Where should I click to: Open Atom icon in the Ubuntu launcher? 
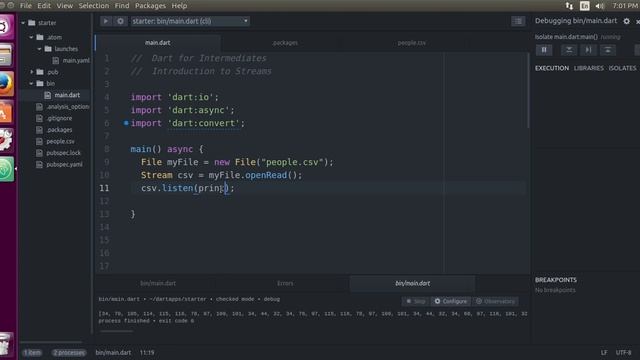[x=7, y=169]
